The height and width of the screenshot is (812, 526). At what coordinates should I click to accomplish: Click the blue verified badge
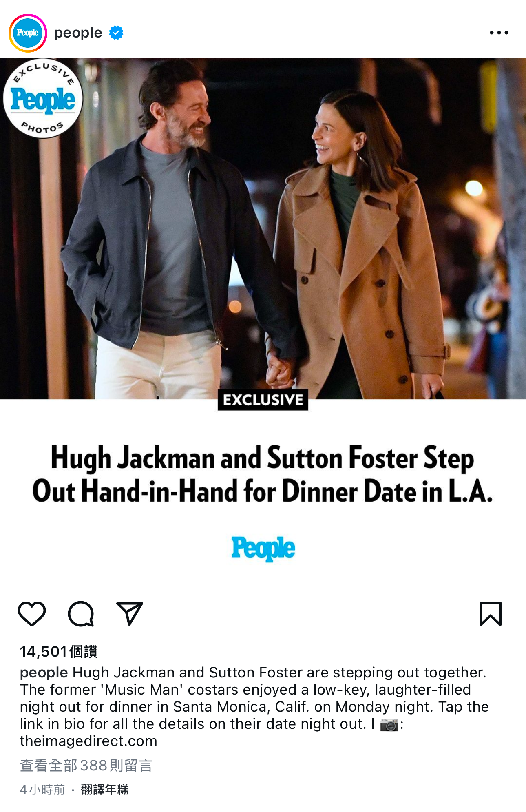point(116,33)
